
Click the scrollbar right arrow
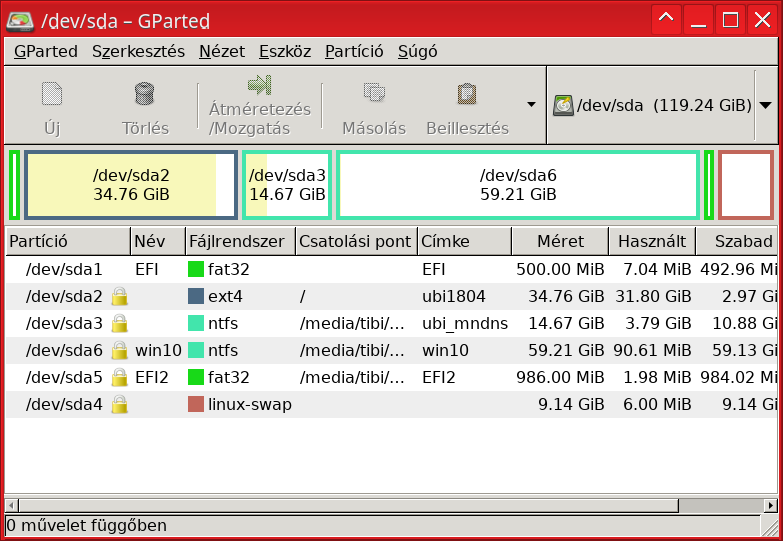click(x=772, y=506)
